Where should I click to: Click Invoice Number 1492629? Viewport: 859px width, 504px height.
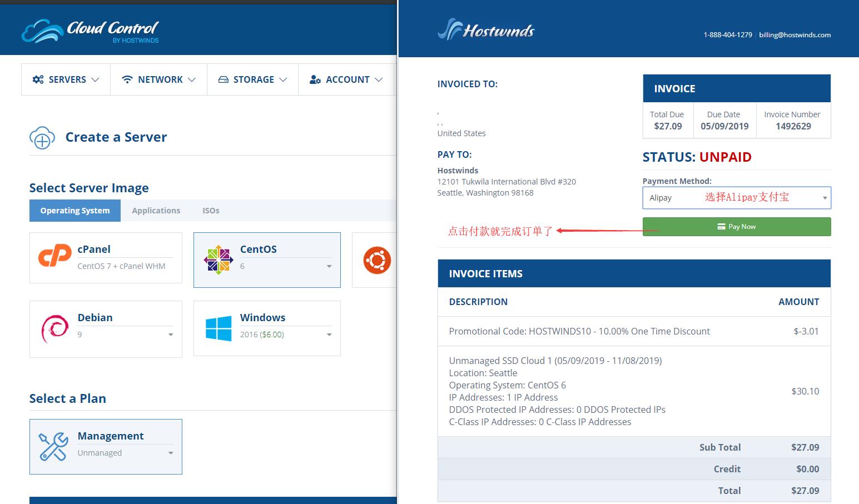[x=793, y=126]
